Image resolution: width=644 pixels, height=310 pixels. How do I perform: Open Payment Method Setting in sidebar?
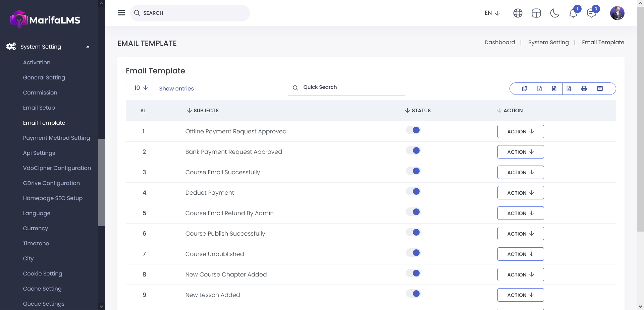[x=56, y=138]
